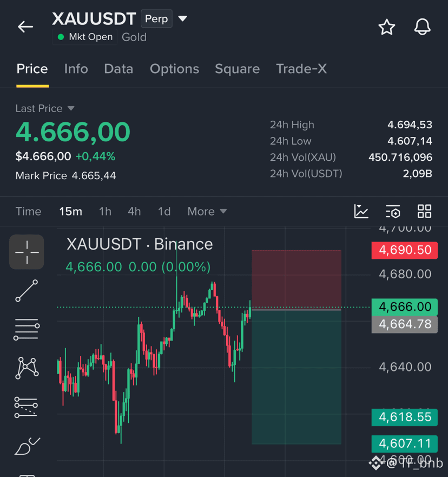The image size is (448, 477).
Task: Select the trend line drawing tool
Action: pos(27,291)
